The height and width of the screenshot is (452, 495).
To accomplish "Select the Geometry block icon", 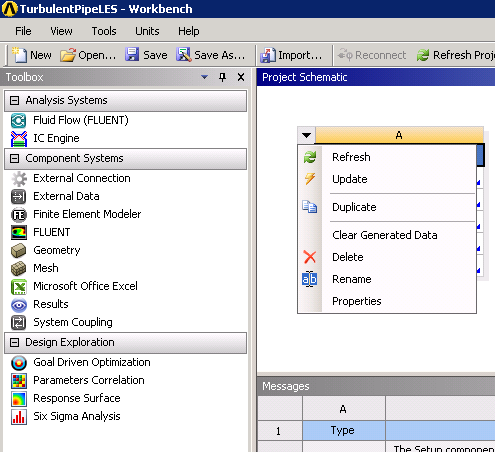I will point(18,251).
